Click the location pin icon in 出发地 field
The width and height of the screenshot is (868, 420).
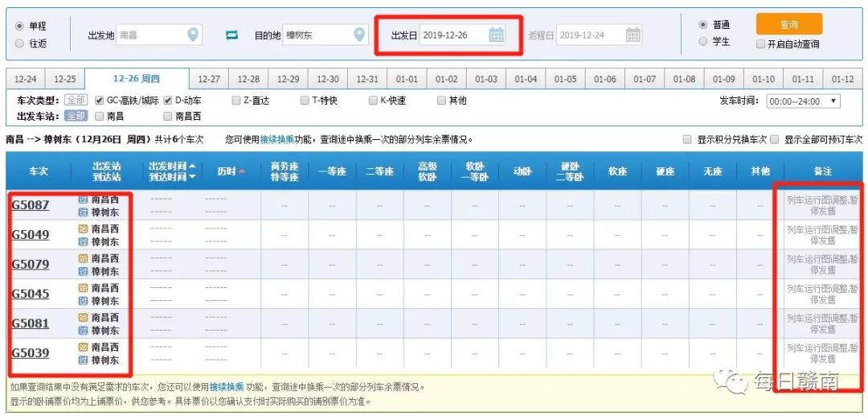(x=192, y=35)
